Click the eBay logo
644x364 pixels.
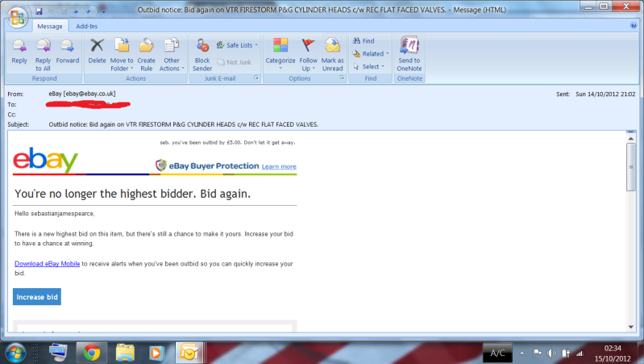coord(45,160)
